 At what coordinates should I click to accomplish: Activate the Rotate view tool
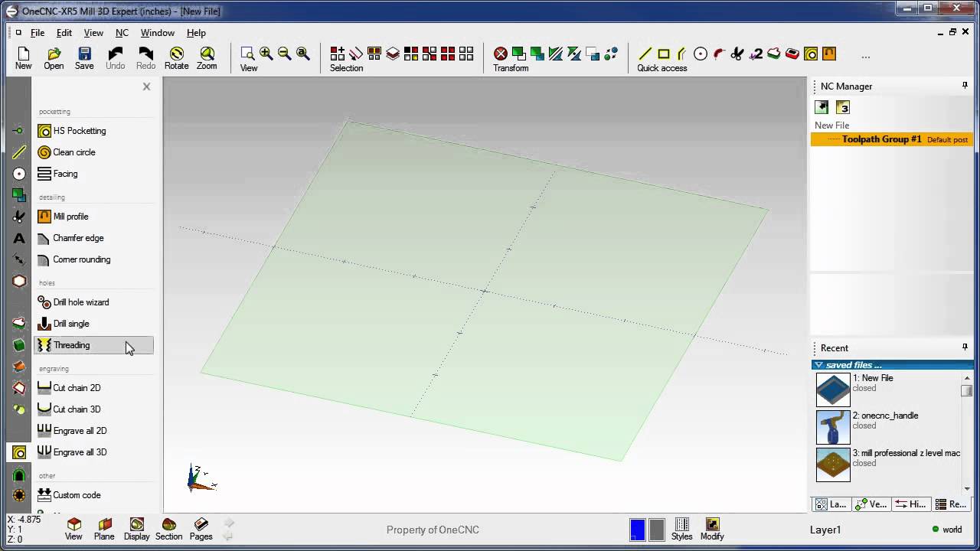tap(176, 58)
